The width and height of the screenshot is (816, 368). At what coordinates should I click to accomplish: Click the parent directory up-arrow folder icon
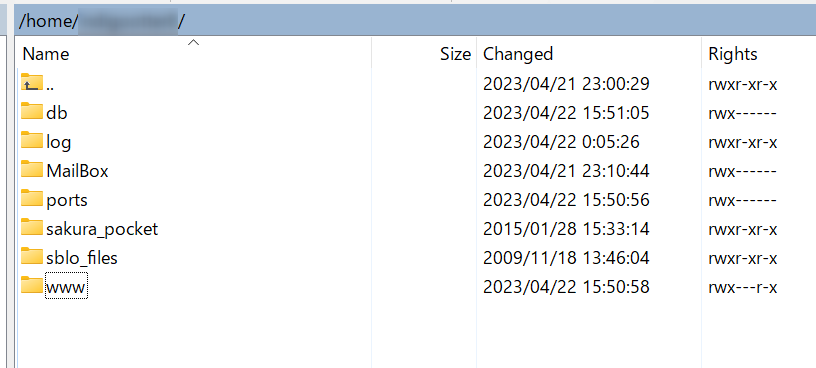[32, 82]
